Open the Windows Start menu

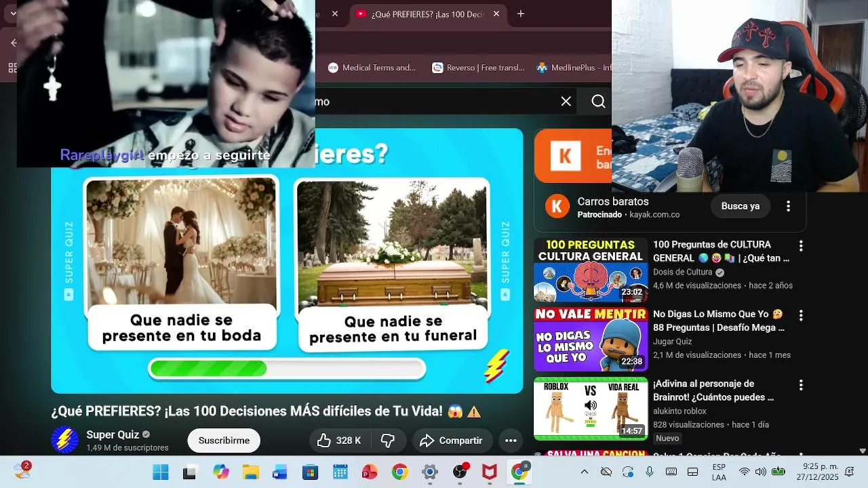(161, 472)
